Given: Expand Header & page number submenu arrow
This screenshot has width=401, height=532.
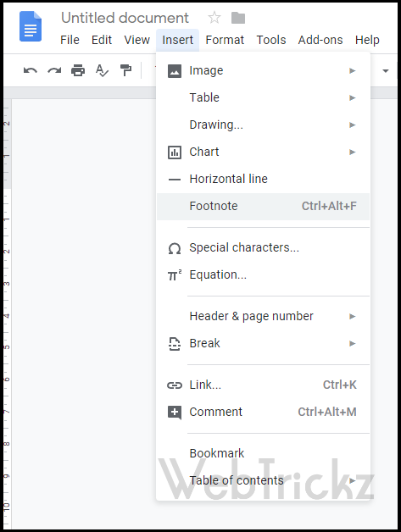Looking at the screenshot, I should click(x=353, y=316).
